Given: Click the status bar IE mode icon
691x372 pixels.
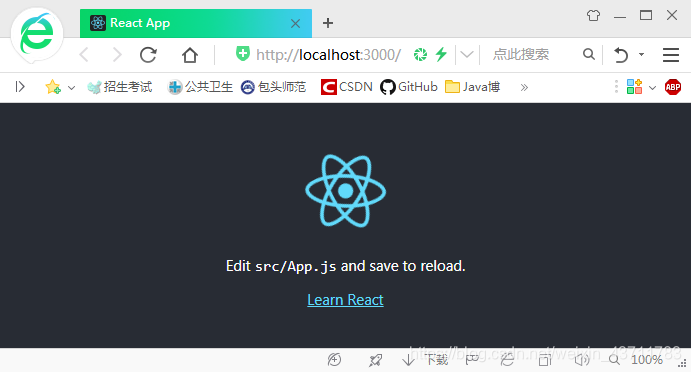Looking at the screenshot, I should pos(507,360).
